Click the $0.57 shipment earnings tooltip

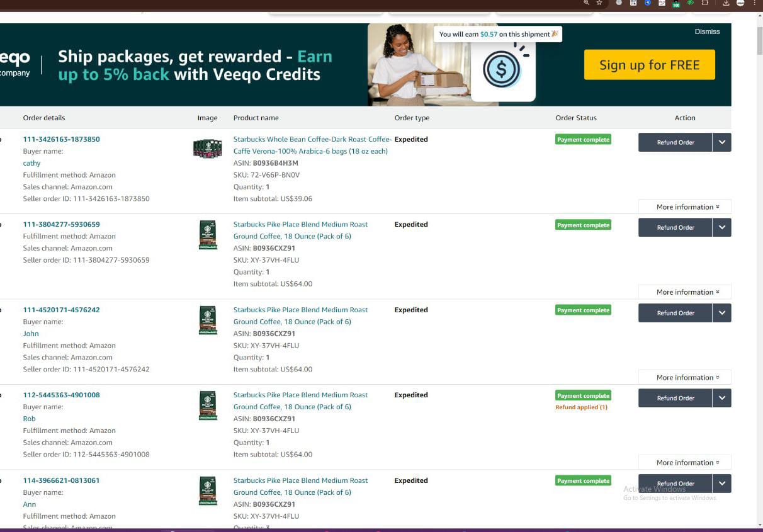point(498,34)
